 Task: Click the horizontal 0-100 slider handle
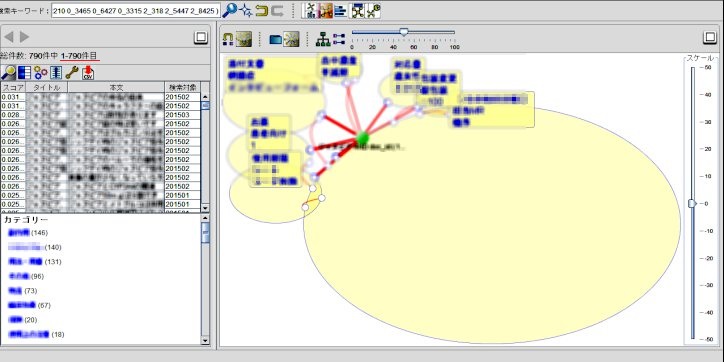click(x=404, y=32)
